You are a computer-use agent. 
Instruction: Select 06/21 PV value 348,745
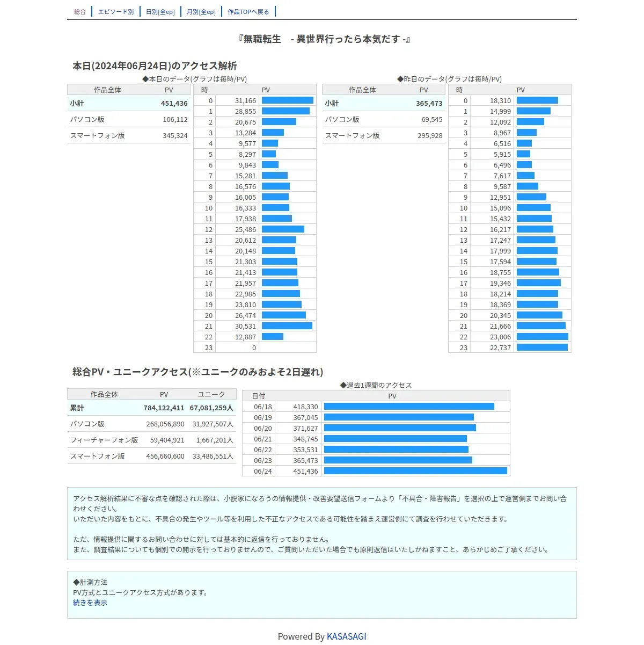tap(306, 439)
